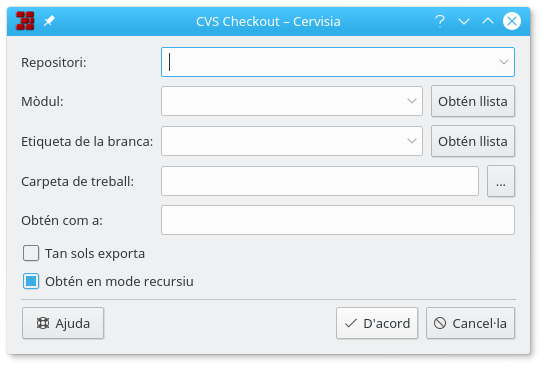
Task: Expand the Repositori dropdown arrow
Action: pos(504,62)
